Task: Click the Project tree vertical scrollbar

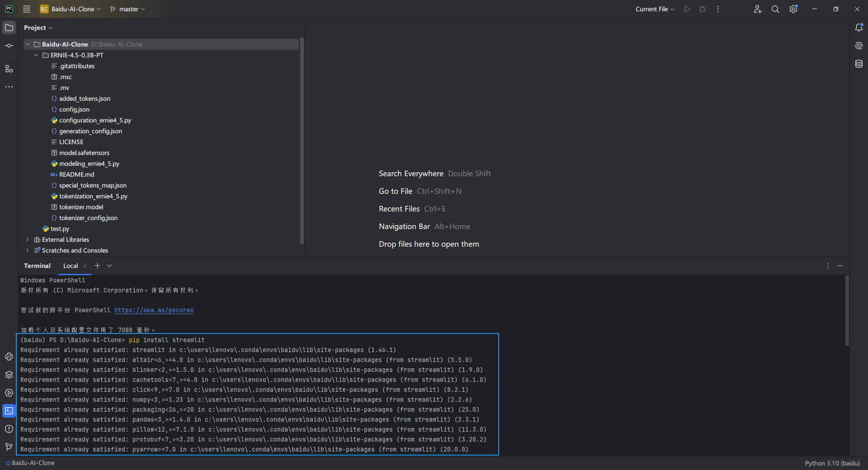Action: [302, 141]
